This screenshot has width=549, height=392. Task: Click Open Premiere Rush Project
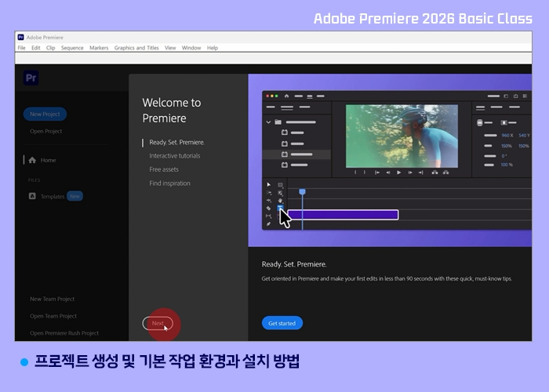coord(64,333)
